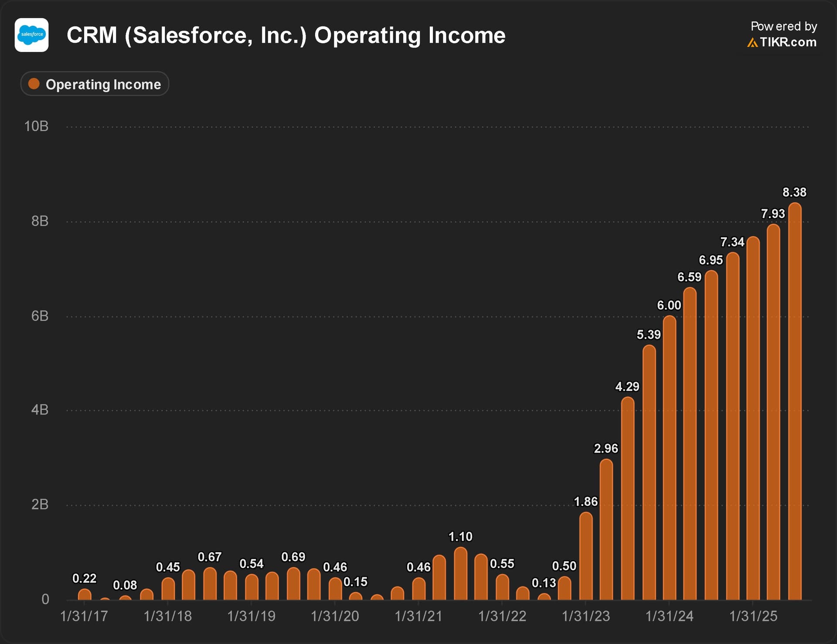Click the 1/31/17 x-axis date label
This screenshot has height=644, width=837.
click(84, 616)
